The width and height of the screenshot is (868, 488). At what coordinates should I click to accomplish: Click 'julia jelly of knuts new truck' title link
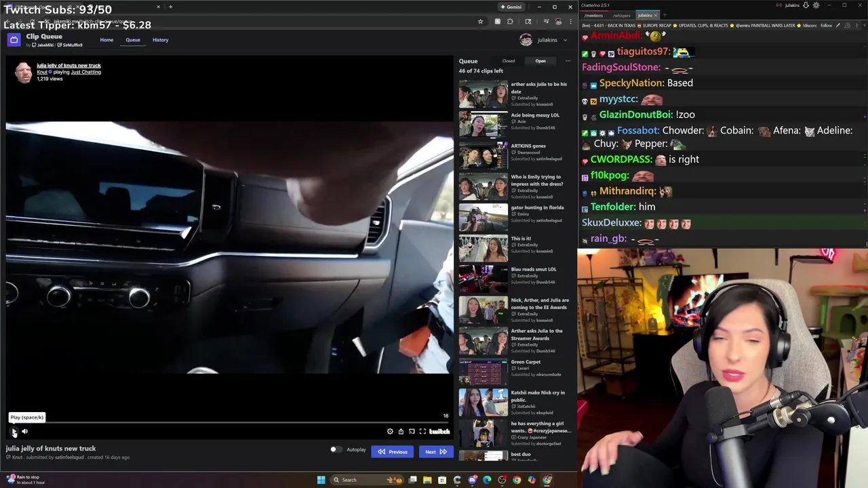click(x=68, y=66)
